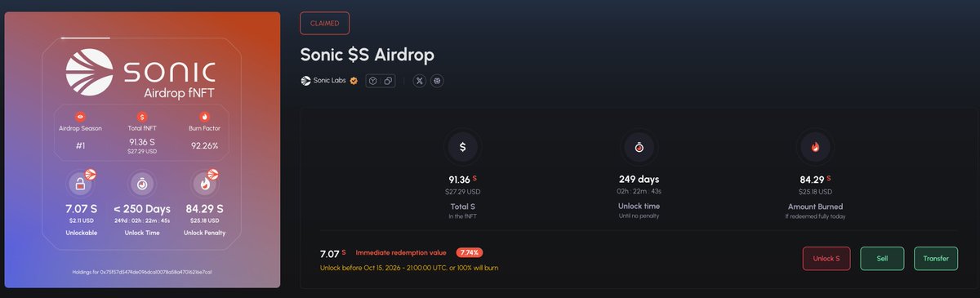Click the Airdrop Season eye icon
Viewport: 980px width, 298px height.
coord(80,117)
